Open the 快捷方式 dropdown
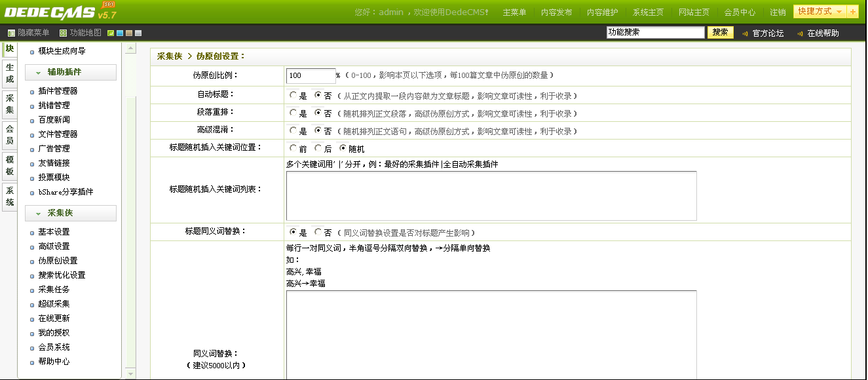The height and width of the screenshot is (380, 868). pos(819,11)
